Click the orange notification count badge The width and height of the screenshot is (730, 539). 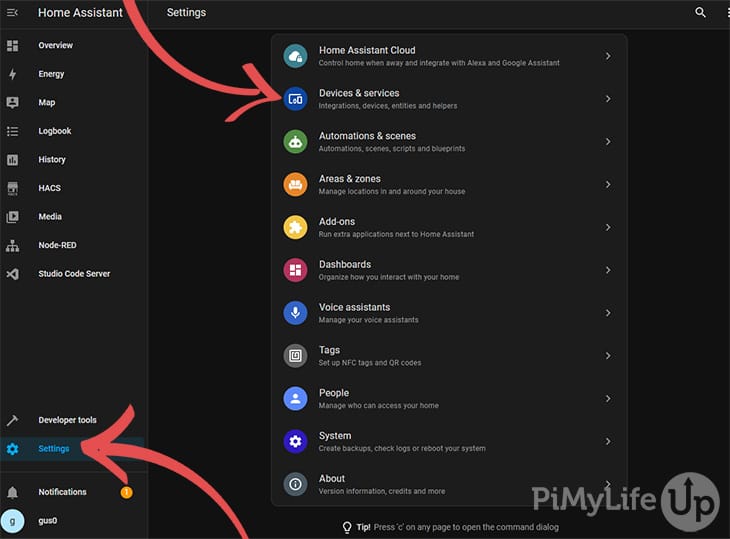(126, 492)
